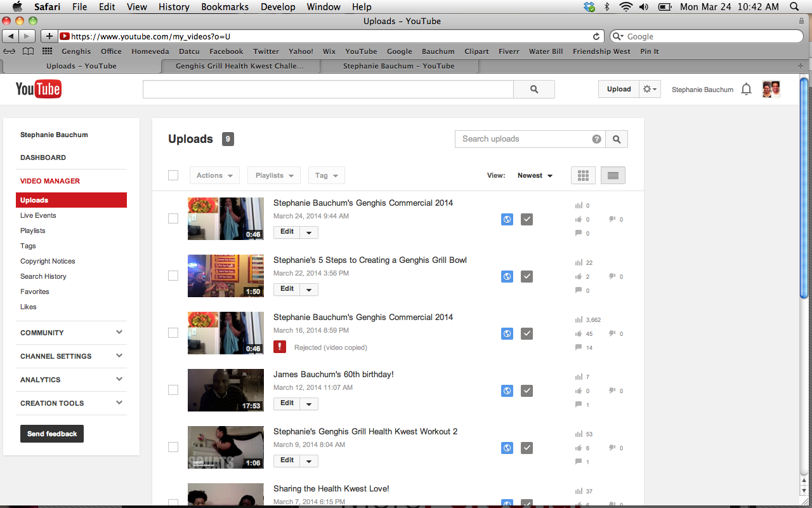Show all bookmarks book icon
This screenshot has width=812, height=508.
point(29,51)
